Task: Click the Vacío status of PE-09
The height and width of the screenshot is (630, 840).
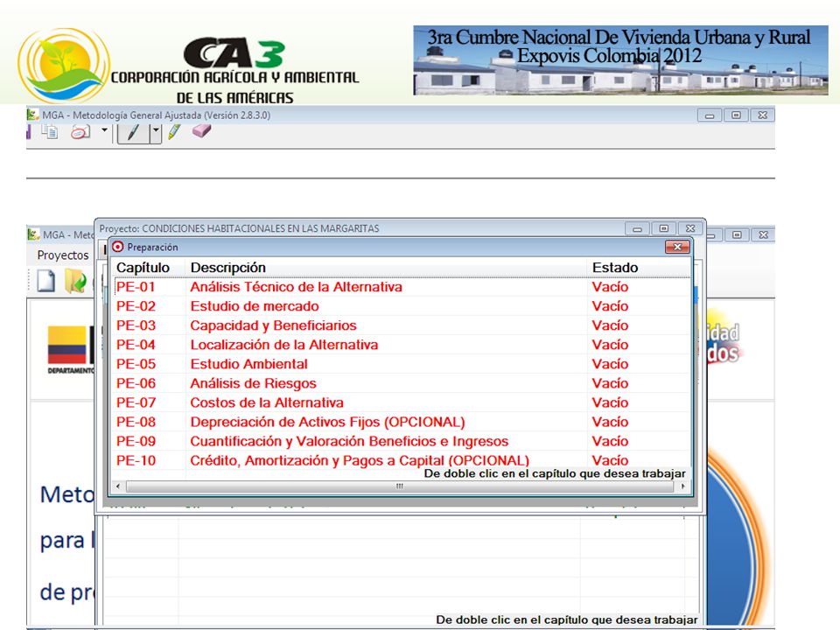Action: [x=610, y=441]
